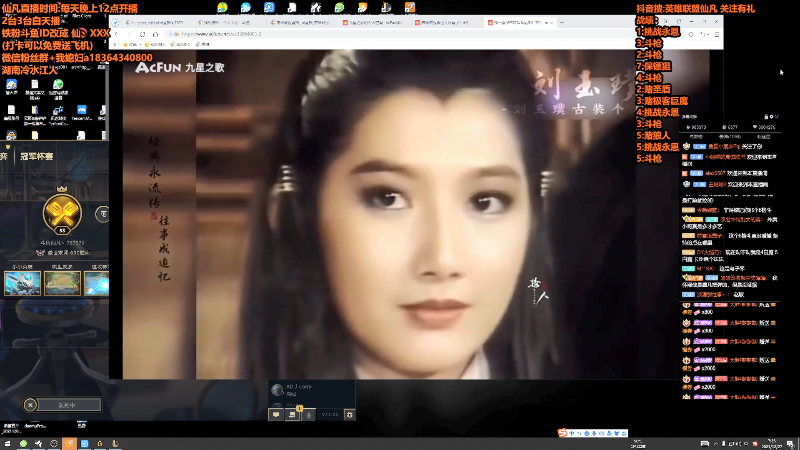Open the orange highlighted taskbar app
800x450 pixels.
pyautogui.click(x=69, y=444)
